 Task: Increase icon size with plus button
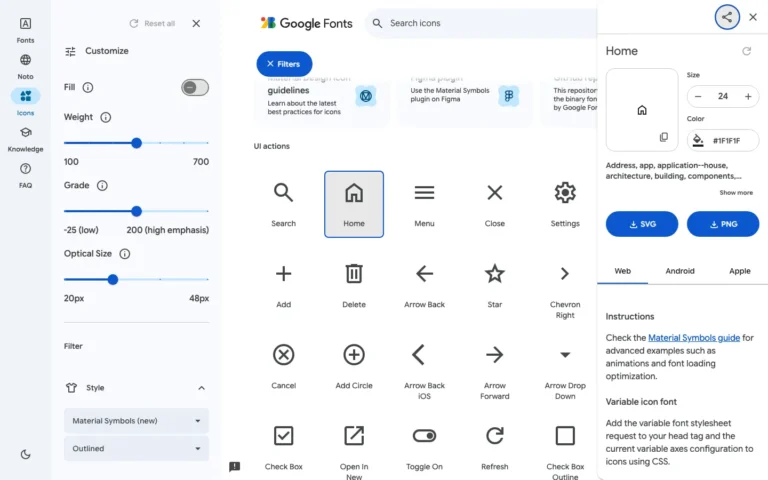[748, 96]
